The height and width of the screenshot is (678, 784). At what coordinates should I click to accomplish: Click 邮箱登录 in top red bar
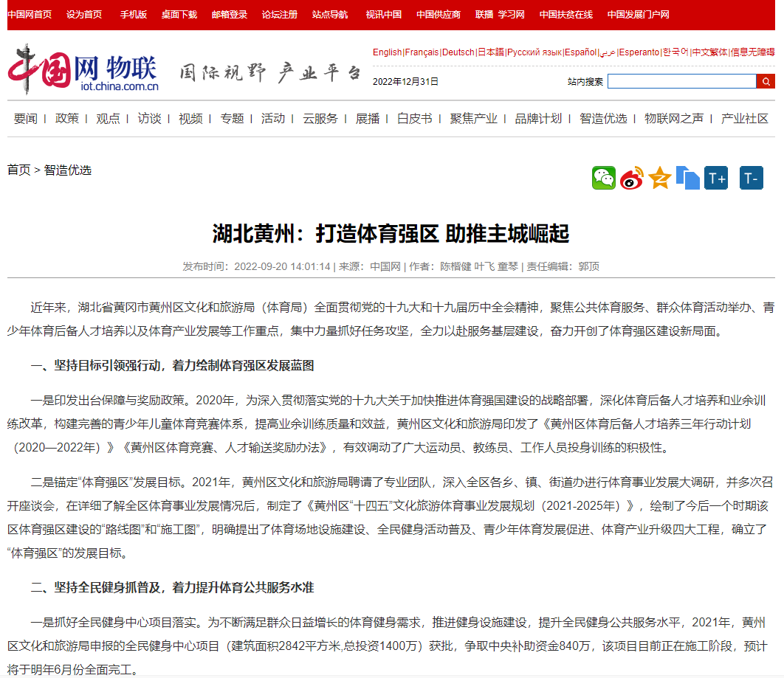coord(230,15)
